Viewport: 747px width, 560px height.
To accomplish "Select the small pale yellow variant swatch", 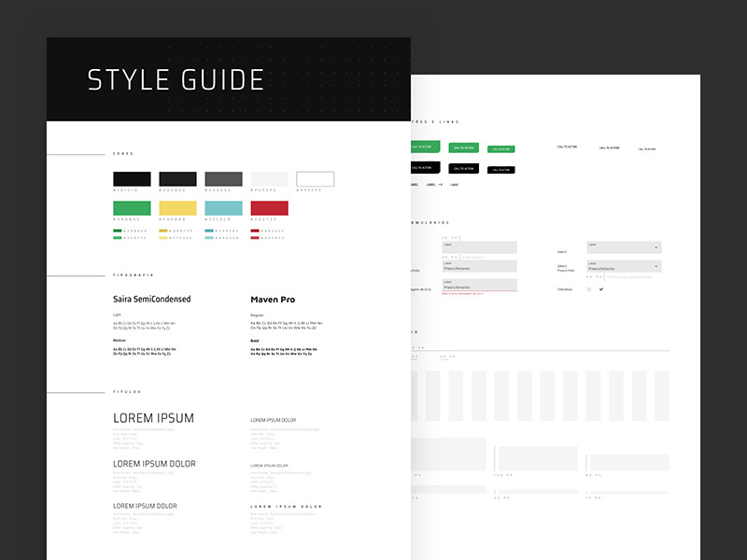I will click(x=162, y=238).
